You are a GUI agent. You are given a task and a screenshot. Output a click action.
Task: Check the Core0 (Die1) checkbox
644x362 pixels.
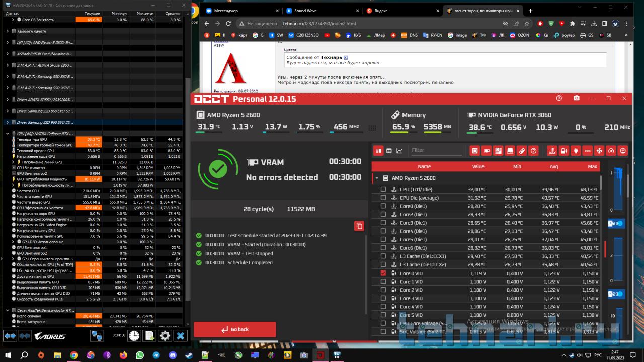(x=383, y=206)
